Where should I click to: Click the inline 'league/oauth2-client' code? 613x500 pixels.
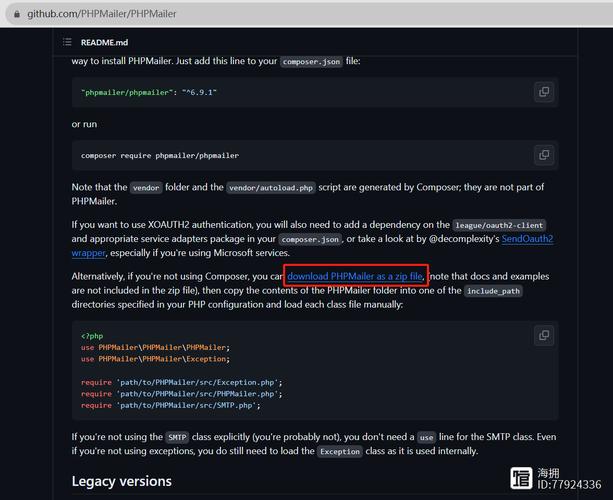coord(499,225)
